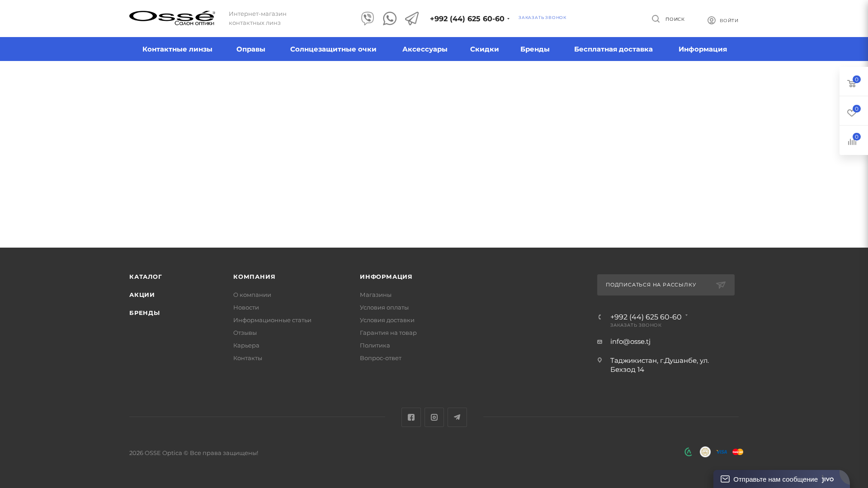
Task: Open Скидки menu item
Action: [x=485, y=49]
